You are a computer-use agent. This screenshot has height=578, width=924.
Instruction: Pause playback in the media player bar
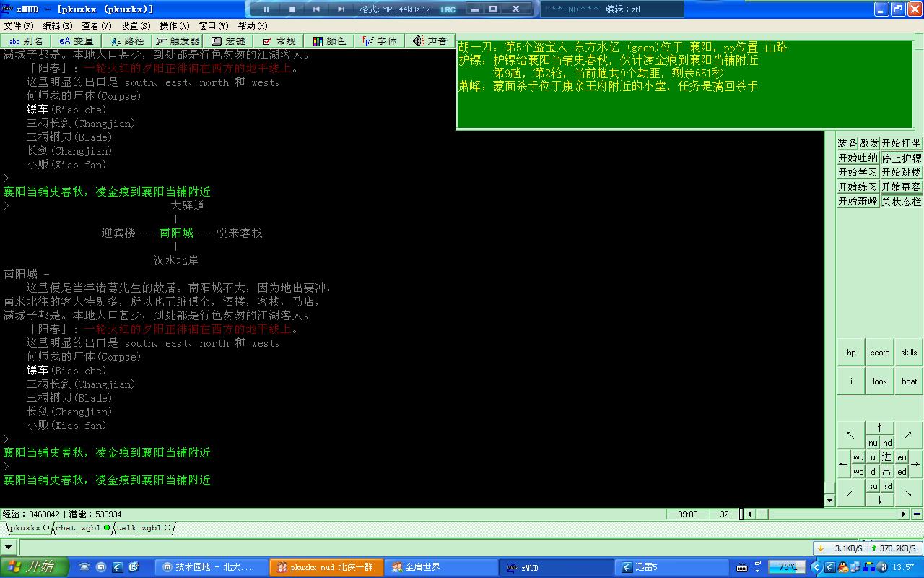266,9
